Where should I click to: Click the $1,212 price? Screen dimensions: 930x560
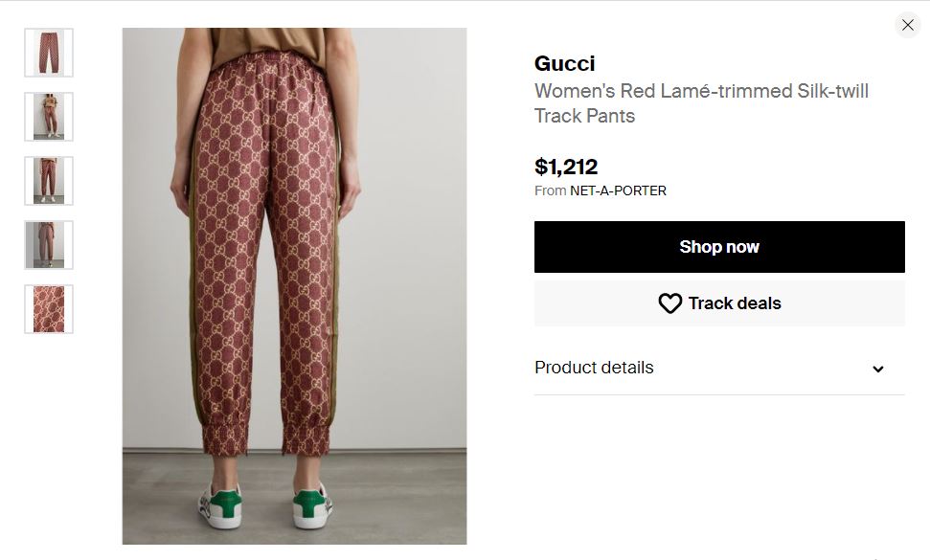click(566, 167)
